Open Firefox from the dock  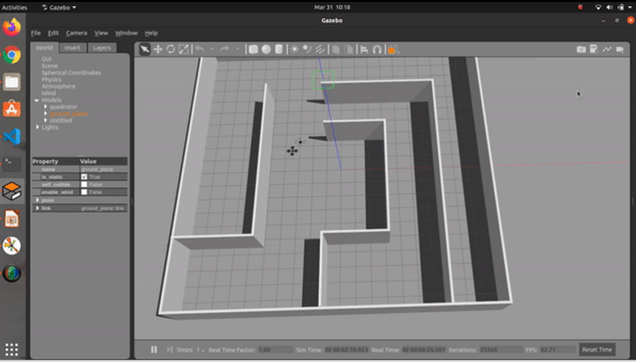pyautogui.click(x=12, y=28)
